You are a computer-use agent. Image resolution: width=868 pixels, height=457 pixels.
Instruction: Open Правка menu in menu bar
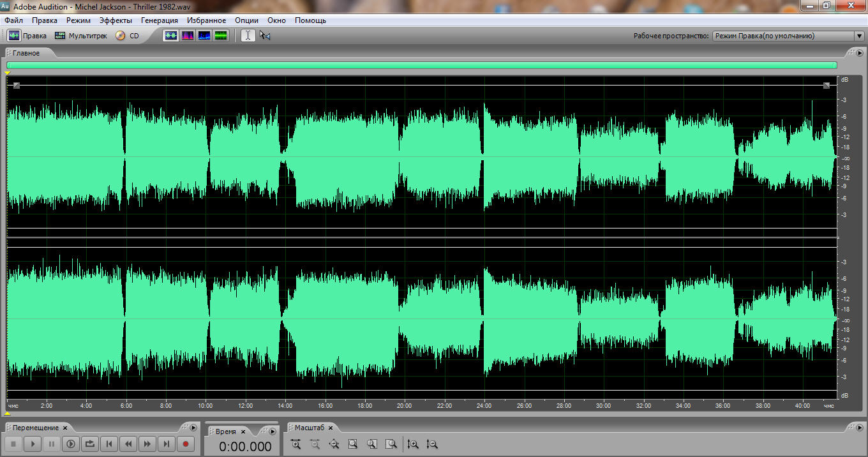pos(45,20)
